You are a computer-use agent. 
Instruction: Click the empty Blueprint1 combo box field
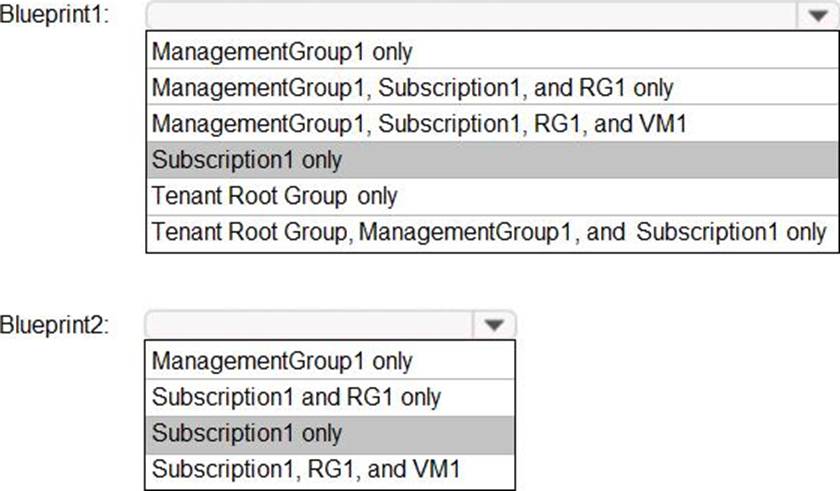pyautogui.click(x=470, y=17)
